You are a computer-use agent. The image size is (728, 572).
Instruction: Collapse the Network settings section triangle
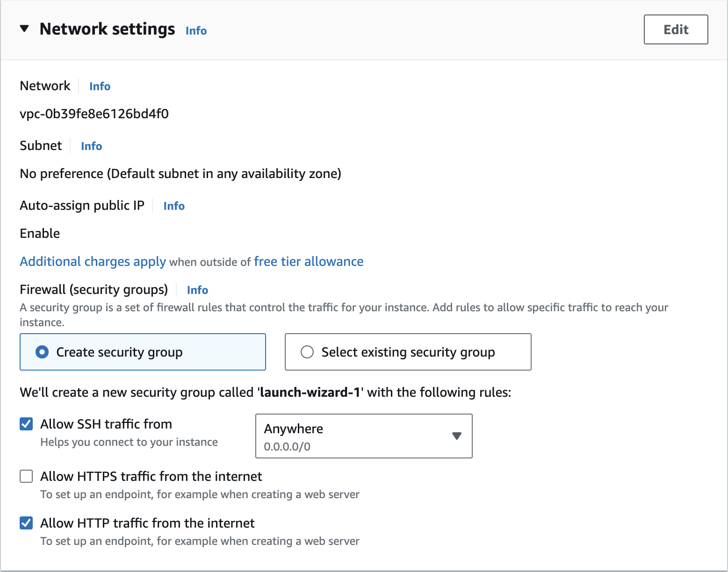coord(24,29)
